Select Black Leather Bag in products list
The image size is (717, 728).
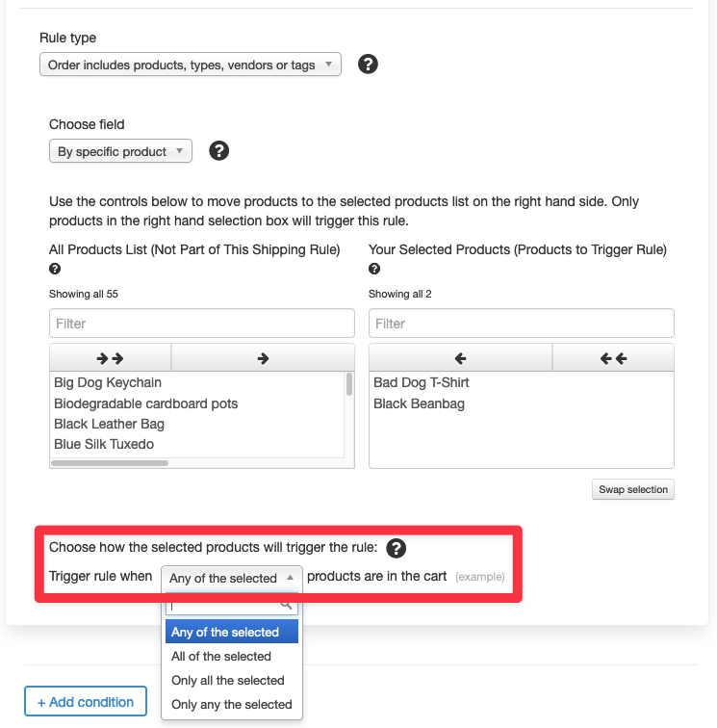click(109, 424)
